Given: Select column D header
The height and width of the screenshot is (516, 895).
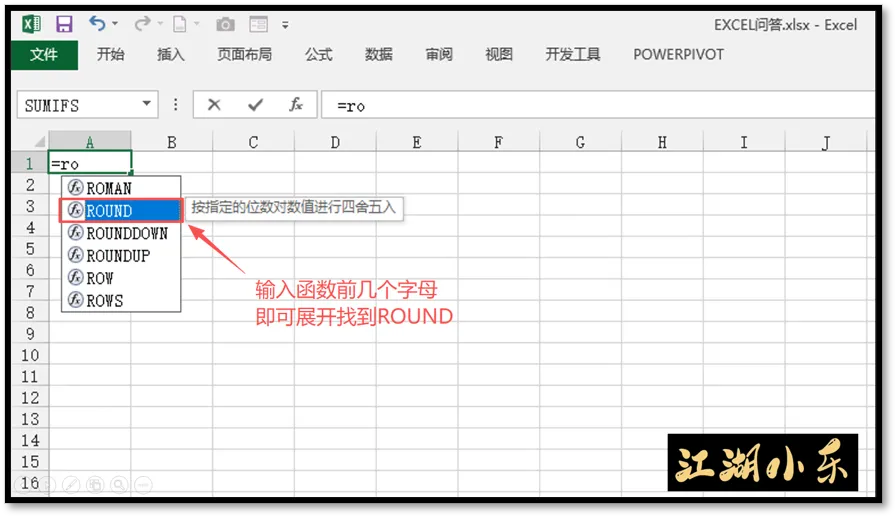Looking at the screenshot, I should (x=335, y=142).
